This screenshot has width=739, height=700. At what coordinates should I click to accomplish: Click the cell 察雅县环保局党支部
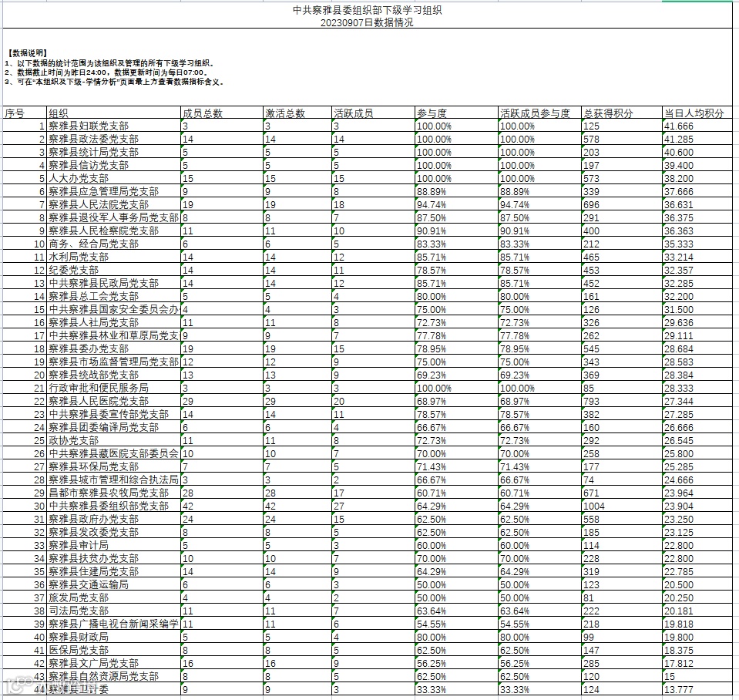tap(113, 466)
